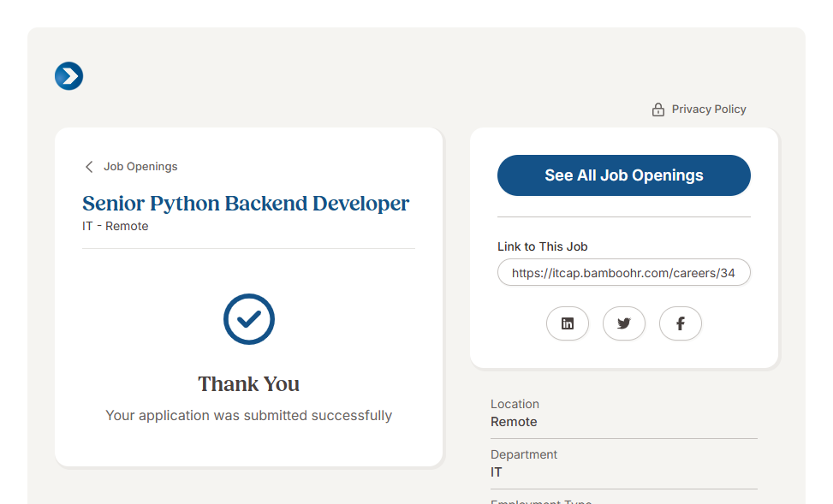Click the Thank You heading
The image size is (833, 504).
pos(248,384)
